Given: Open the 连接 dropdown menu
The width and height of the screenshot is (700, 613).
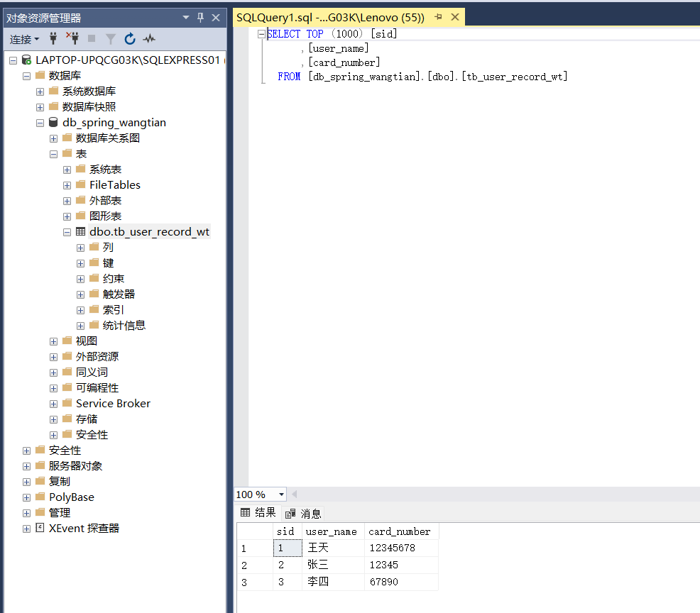Looking at the screenshot, I should [x=25, y=39].
